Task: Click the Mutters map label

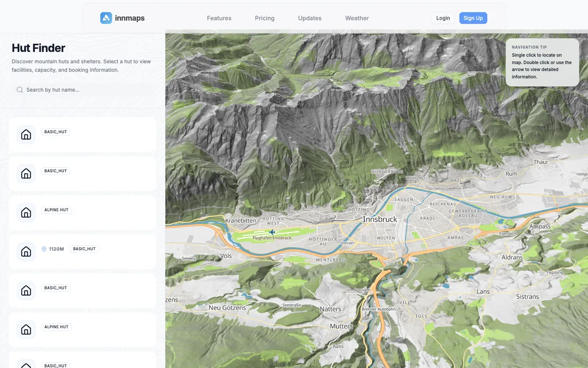Action: (x=341, y=326)
